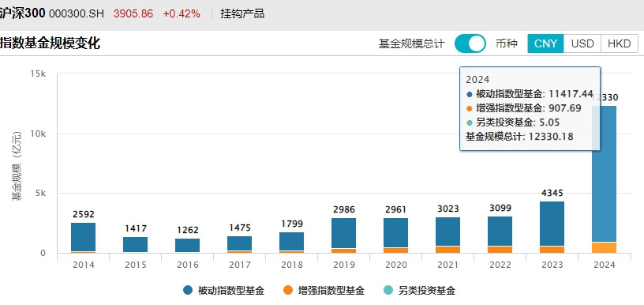Toggle 被动指数型基金 legend series
Viewport: 644px width, 305px height.
coord(224,291)
